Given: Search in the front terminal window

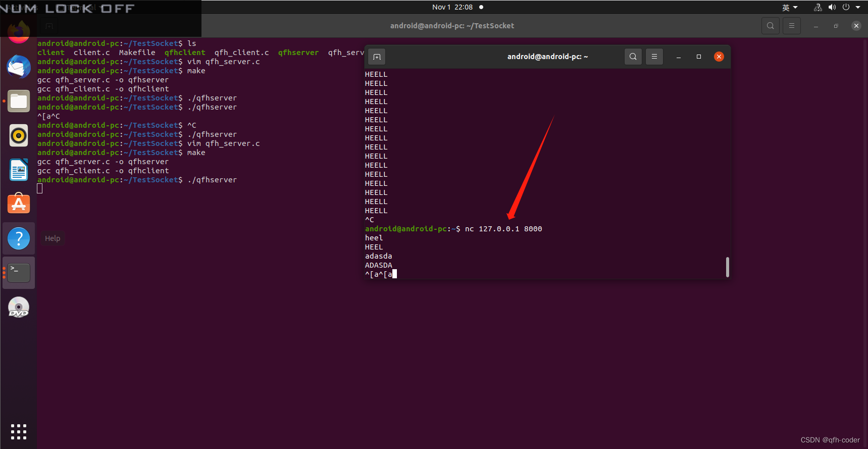Looking at the screenshot, I should 633,57.
